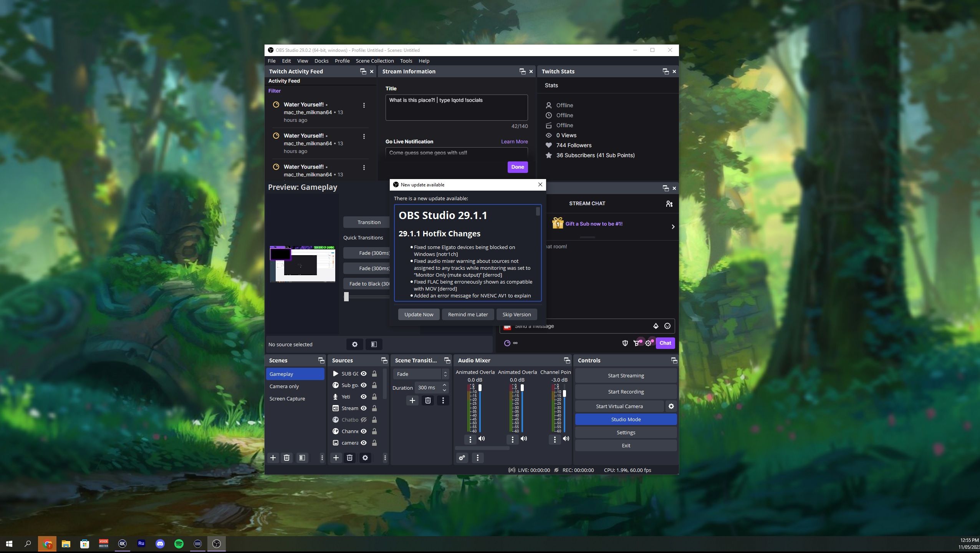
Task: Click Update Now button
Action: pos(418,314)
